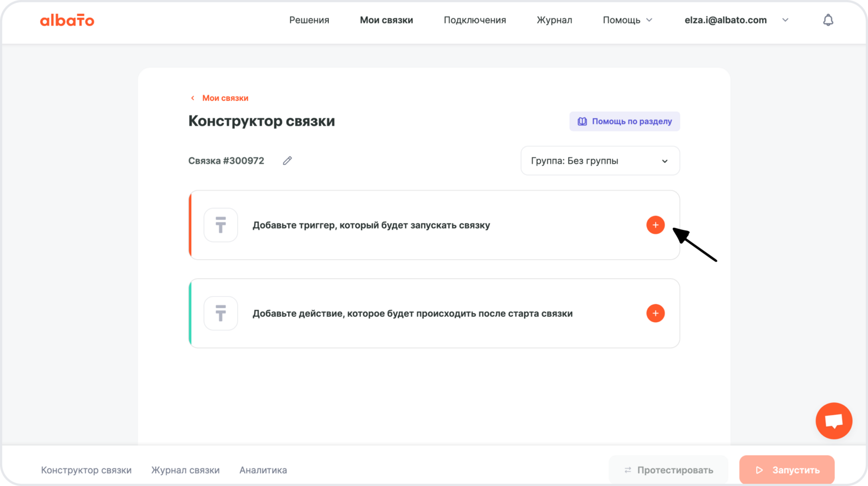Click the pencil icon to rename Связка #300972

coord(288,161)
